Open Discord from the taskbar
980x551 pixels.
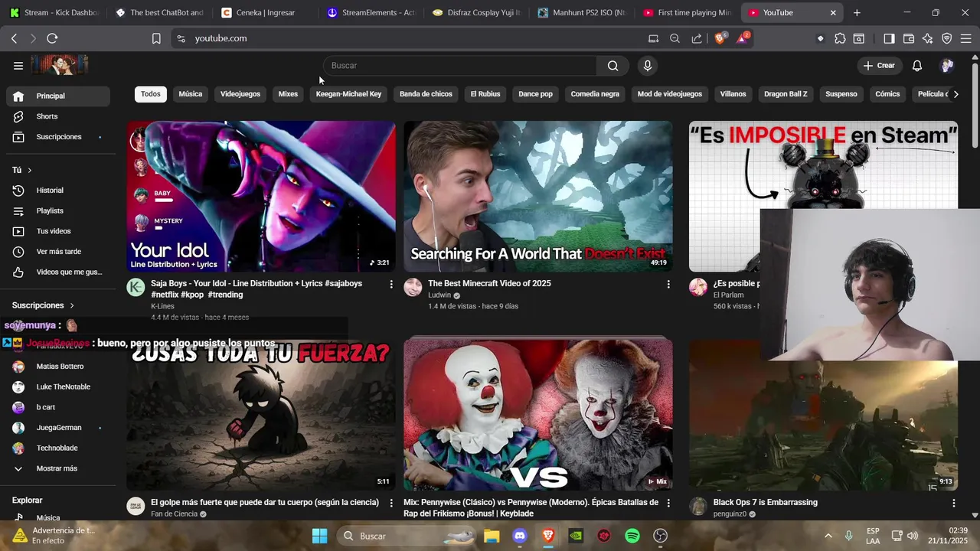(520, 536)
